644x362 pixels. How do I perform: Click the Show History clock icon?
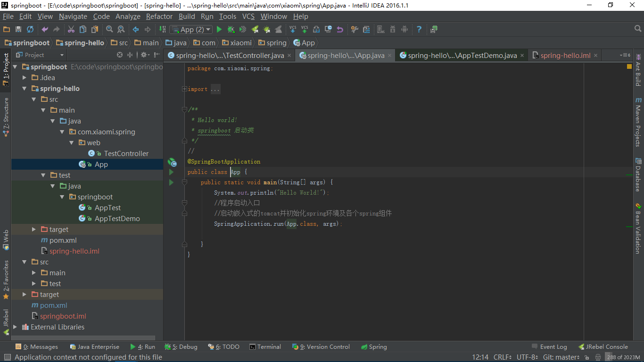[x=328, y=29]
